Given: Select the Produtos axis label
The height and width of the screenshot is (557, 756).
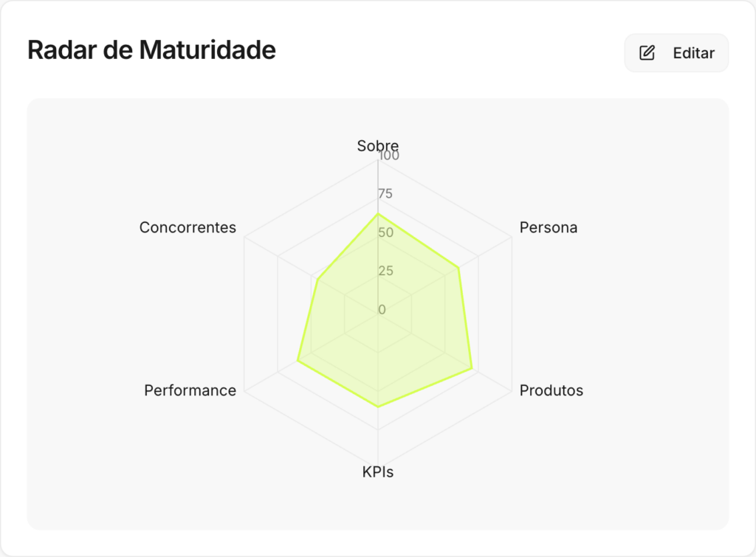Looking at the screenshot, I should [x=551, y=390].
